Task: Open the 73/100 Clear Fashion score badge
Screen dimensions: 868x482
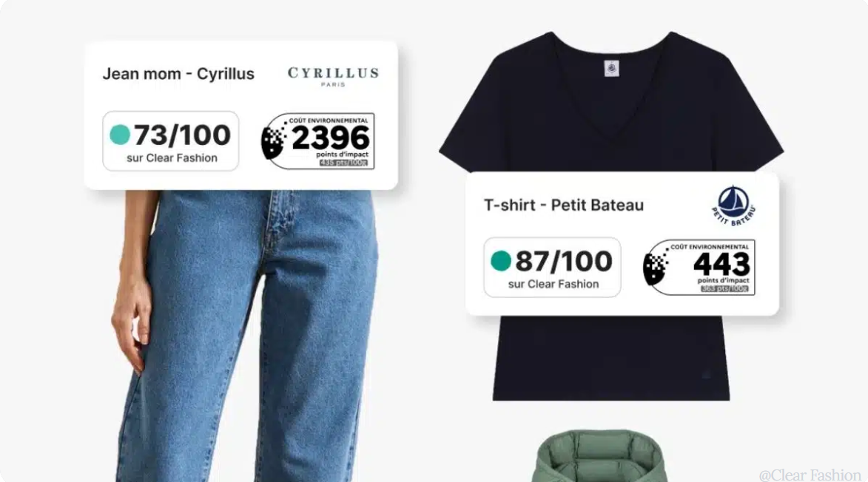Action: pos(170,141)
